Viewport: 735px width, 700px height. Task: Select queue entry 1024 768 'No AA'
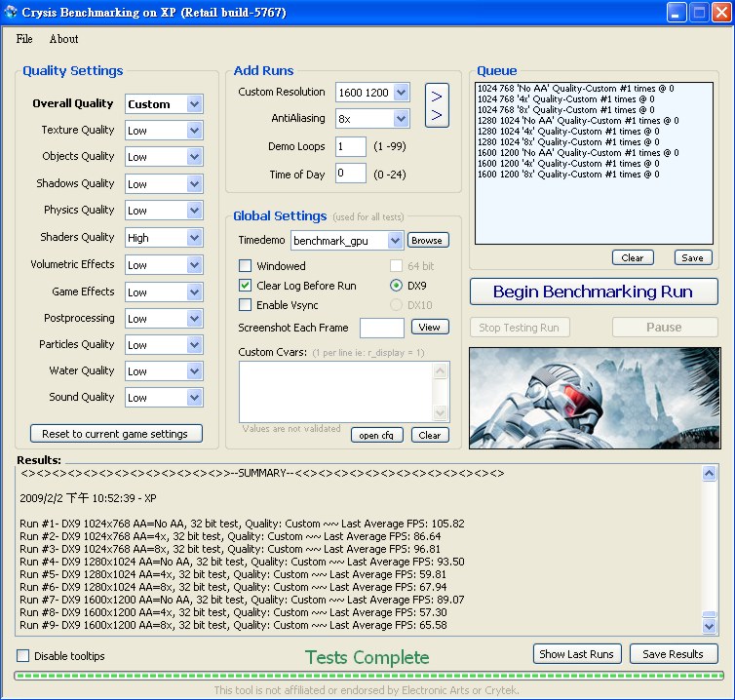coord(576,88)
